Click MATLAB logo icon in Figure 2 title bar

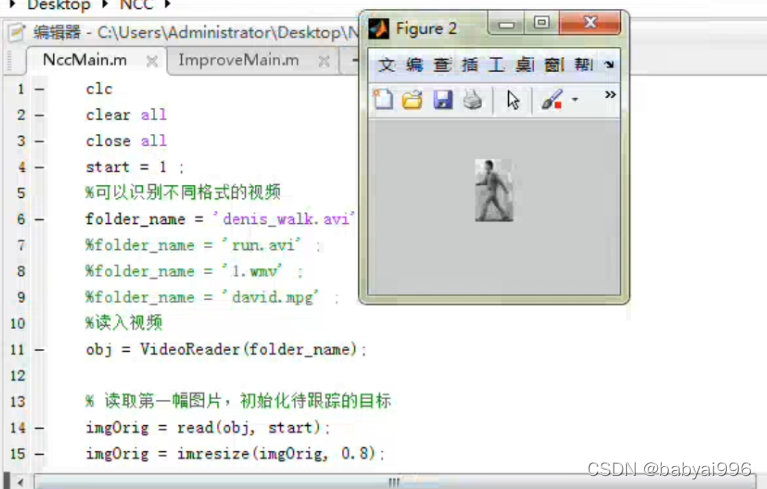click(379, 29)
